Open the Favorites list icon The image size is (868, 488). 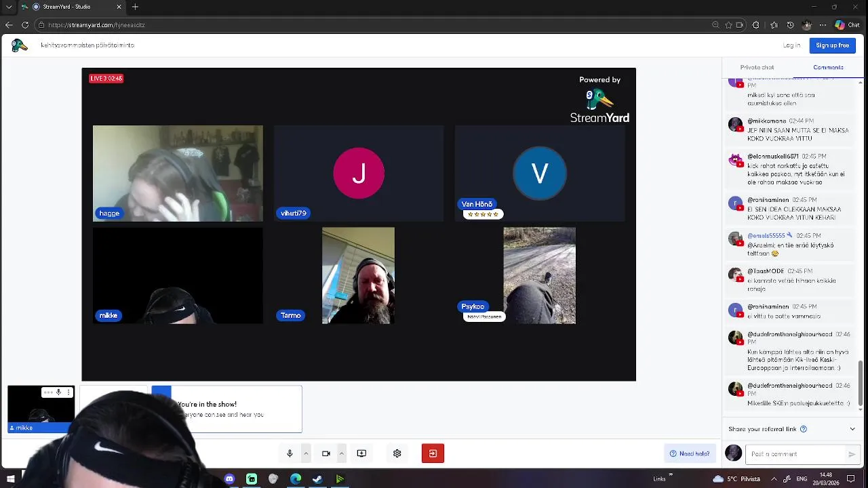774,25
